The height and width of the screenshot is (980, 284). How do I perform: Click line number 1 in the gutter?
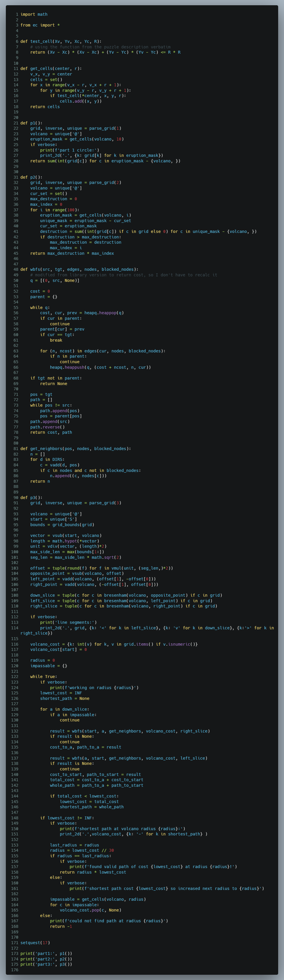tap(17, 15)
